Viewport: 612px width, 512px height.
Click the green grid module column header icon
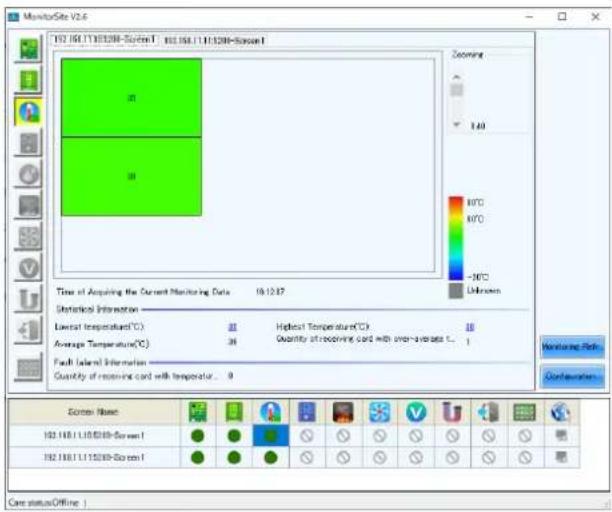(x=525, y=412)
